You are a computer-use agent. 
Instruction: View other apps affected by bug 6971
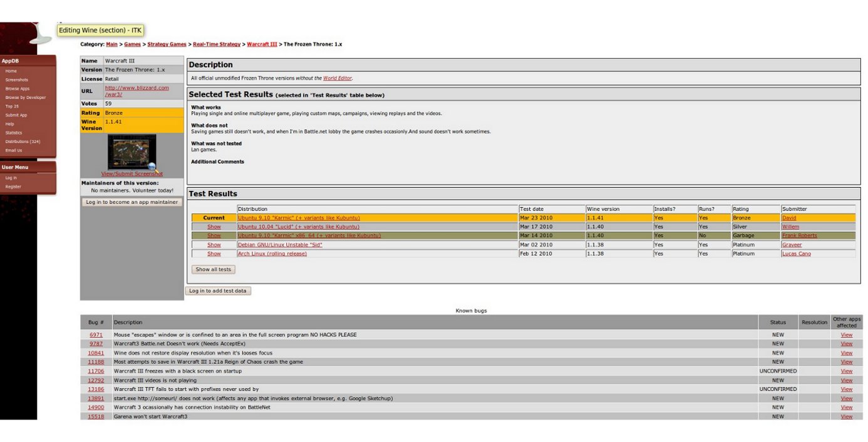click(x=846, y=335)
